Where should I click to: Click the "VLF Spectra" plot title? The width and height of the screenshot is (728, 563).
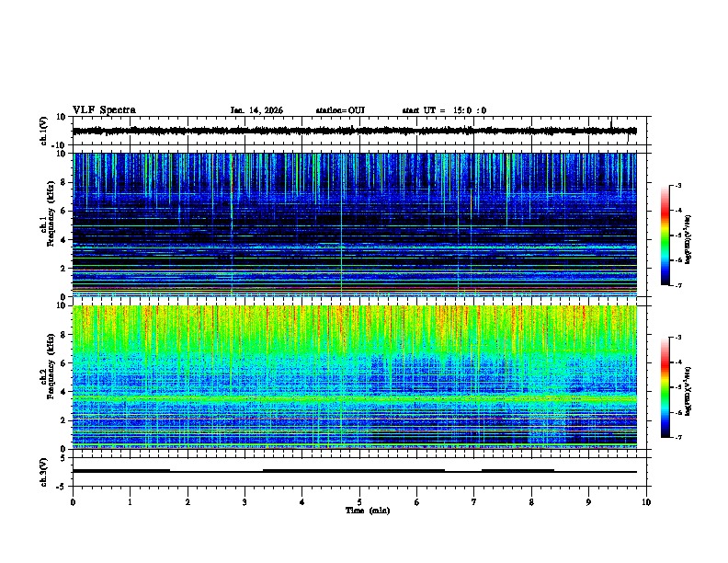[104, 109]
